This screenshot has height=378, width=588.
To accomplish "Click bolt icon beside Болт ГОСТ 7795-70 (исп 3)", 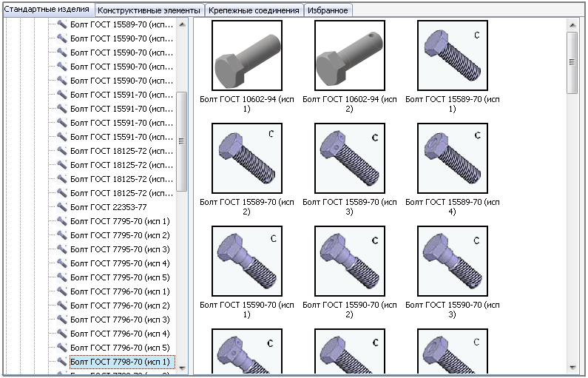I will click(62, 249).
